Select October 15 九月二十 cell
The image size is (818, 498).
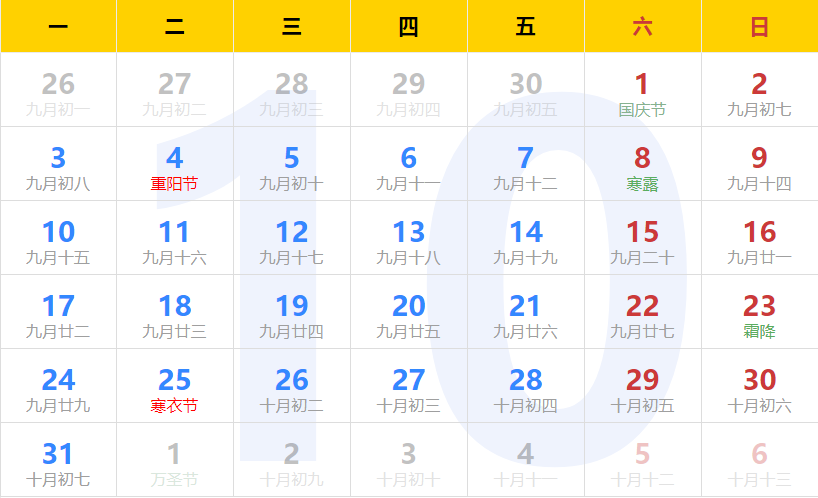tap(642, 240)
